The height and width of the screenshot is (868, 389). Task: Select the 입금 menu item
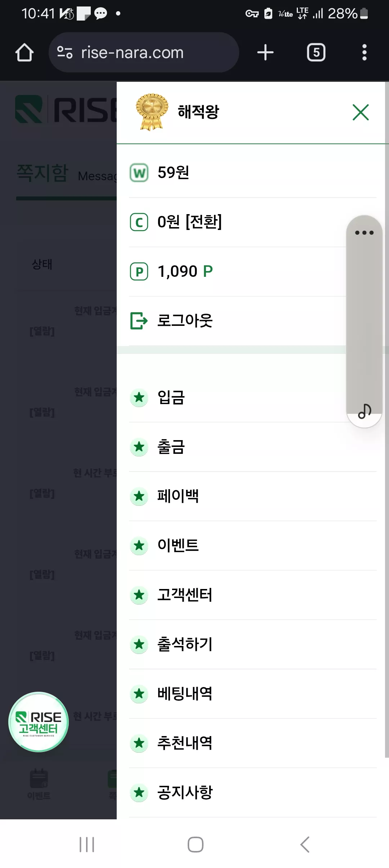(253, 398)
